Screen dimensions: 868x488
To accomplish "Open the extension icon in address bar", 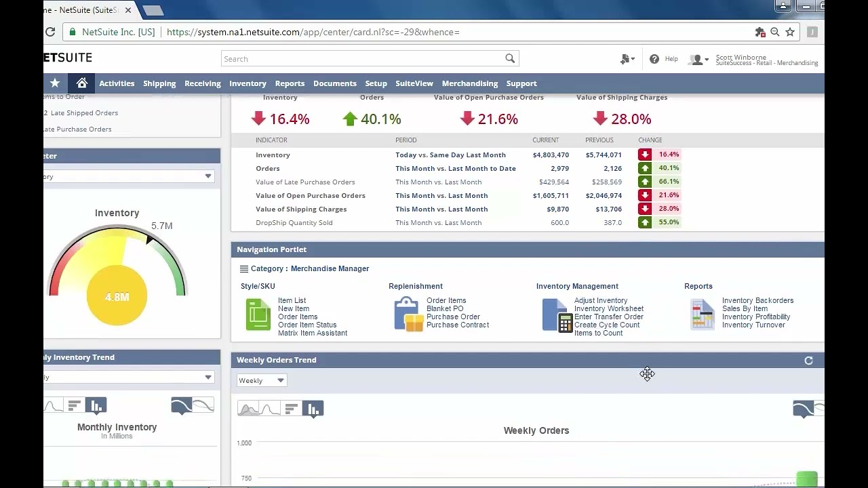I will [760, 32].
